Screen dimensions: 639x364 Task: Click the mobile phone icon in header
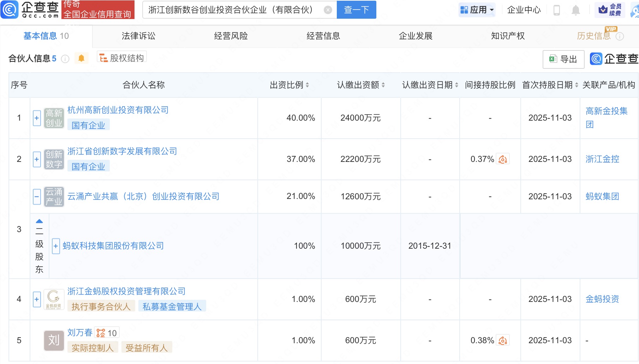point(557,10)
